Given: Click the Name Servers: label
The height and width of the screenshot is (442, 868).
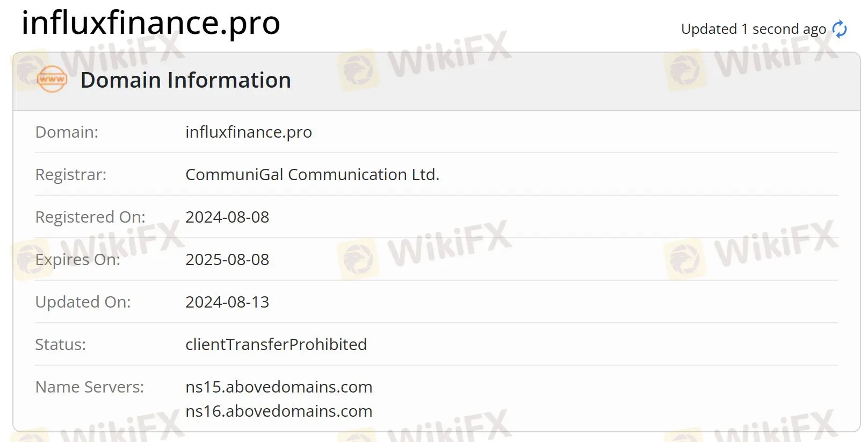Looking at the screenshot, I should click(x=90, y=387).
